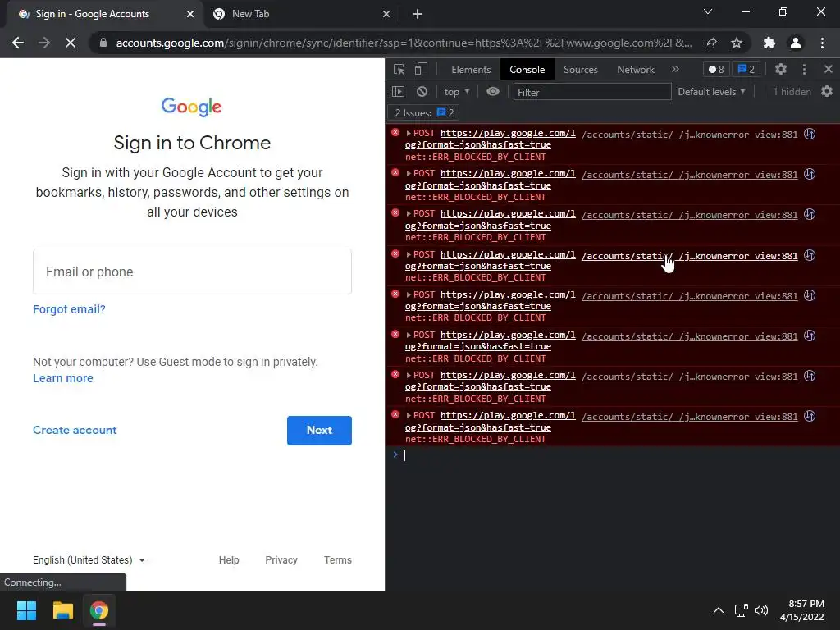840x630 pixels.
Task: Clear the console with the ban icon
Action: (x=422, y=92)
